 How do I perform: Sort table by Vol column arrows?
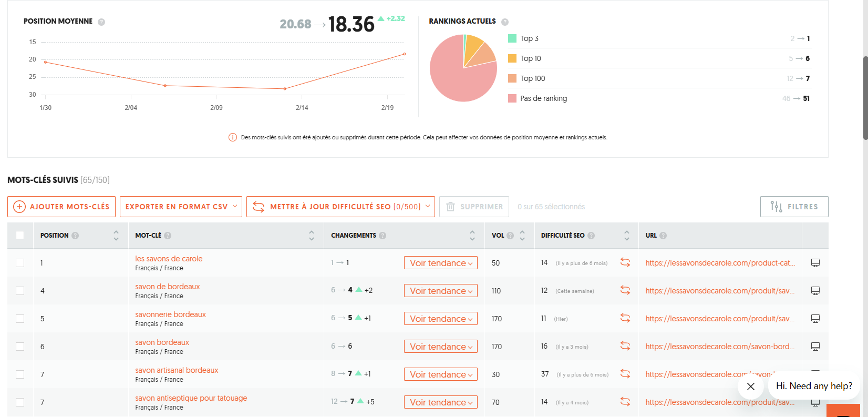(522, 236)
